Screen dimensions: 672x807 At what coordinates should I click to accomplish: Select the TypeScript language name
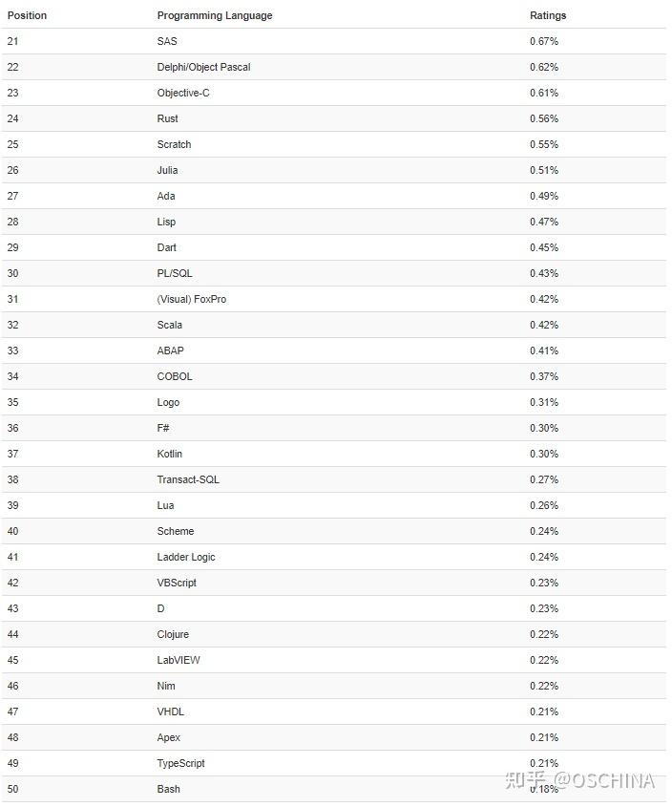click(180, 763)
